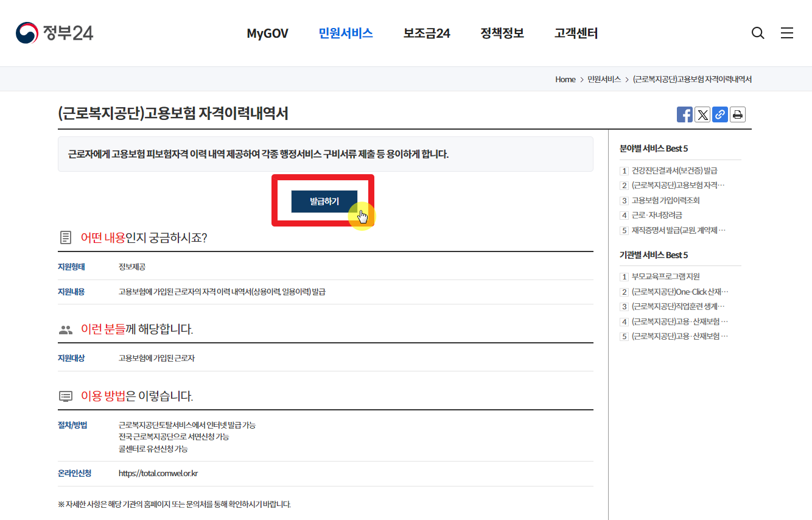
Task: Open the 고객센터 menu
Action: [575, 33]
